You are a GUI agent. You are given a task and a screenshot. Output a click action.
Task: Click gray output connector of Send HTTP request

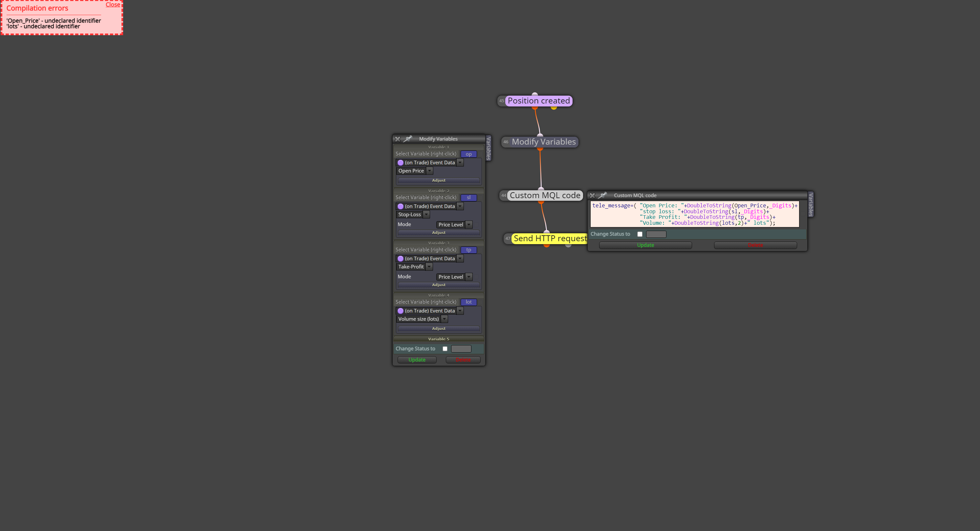pyautogui.click(x=568, y=245)
